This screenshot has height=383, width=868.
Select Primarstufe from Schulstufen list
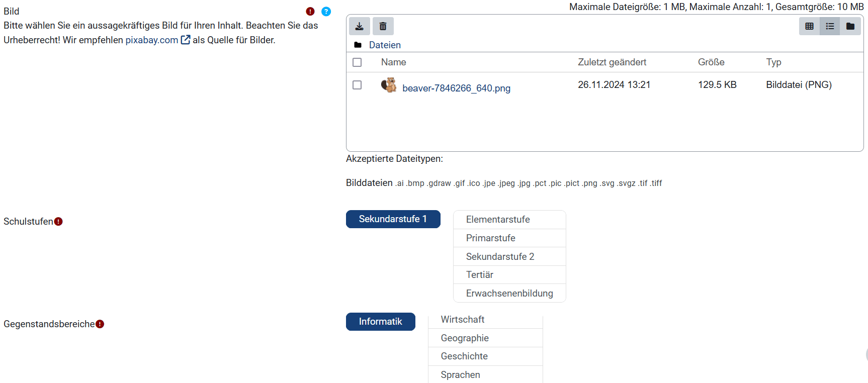490,238
